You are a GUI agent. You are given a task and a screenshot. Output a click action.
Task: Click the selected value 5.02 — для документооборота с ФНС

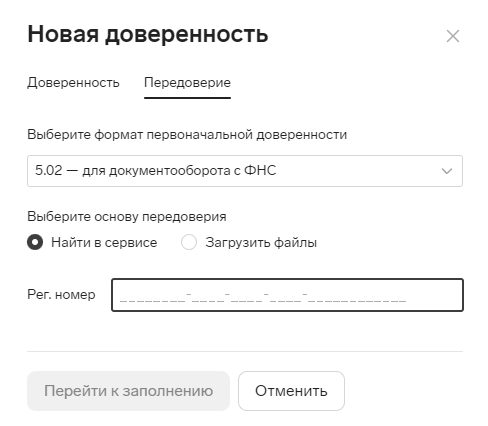click(x=156, y=170)
